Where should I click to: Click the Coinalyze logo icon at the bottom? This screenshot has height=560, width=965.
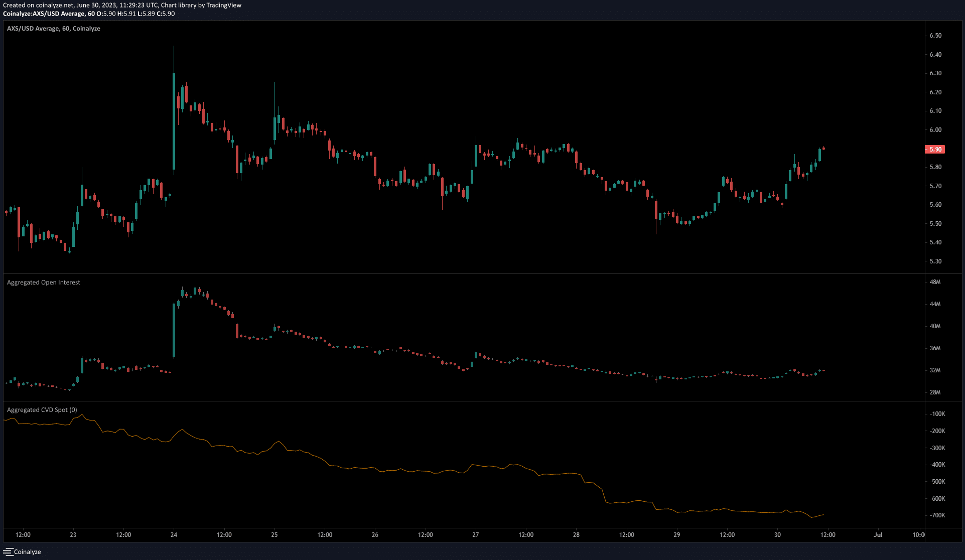[8, 551]
